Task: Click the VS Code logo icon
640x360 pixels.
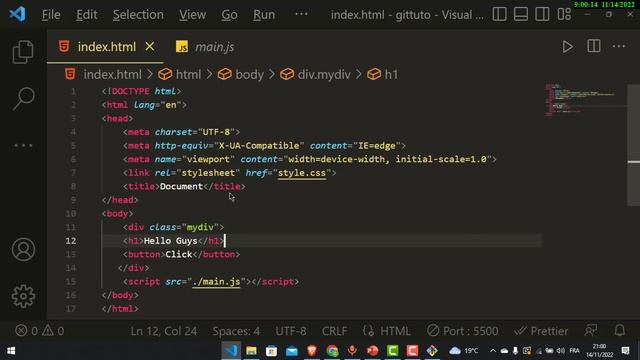Action: (17, 14)
